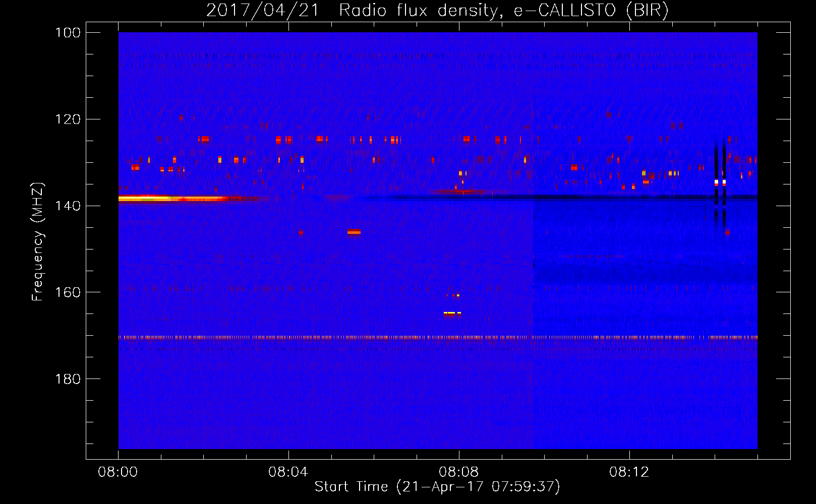Click the dotted interference line near 170 MHz
This screenshot has width=816, height=504.
(438, 337)
